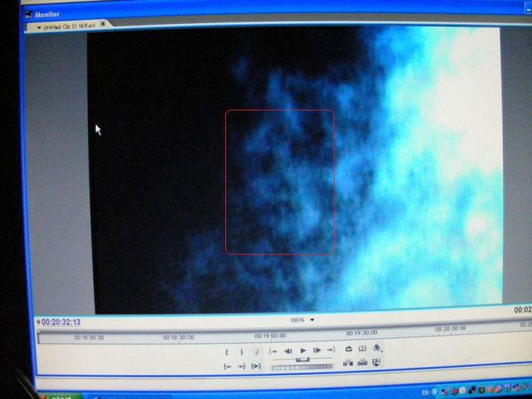Click the Play button in the monitor

(x=303, y=350)
